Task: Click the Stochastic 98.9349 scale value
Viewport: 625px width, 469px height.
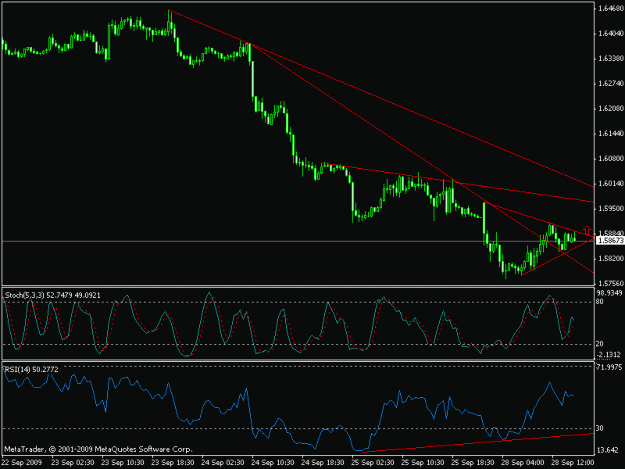Action: [609, 293]
